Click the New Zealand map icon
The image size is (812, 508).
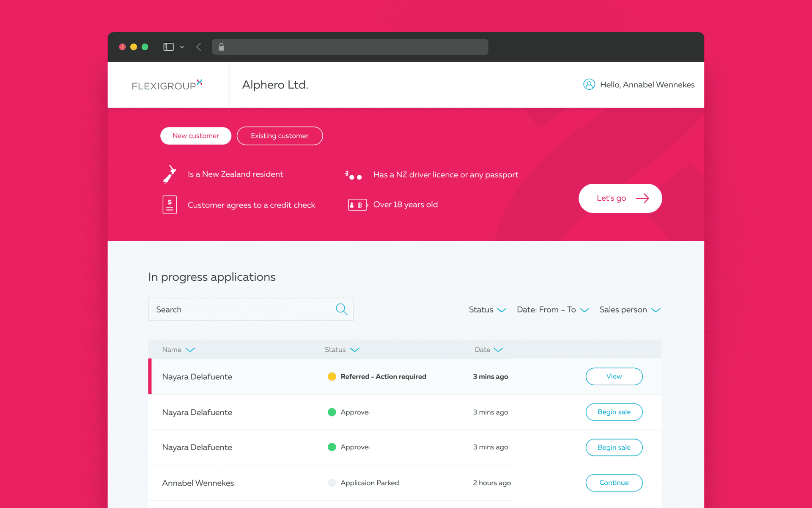pyautogui.click(x=170, y=174)
